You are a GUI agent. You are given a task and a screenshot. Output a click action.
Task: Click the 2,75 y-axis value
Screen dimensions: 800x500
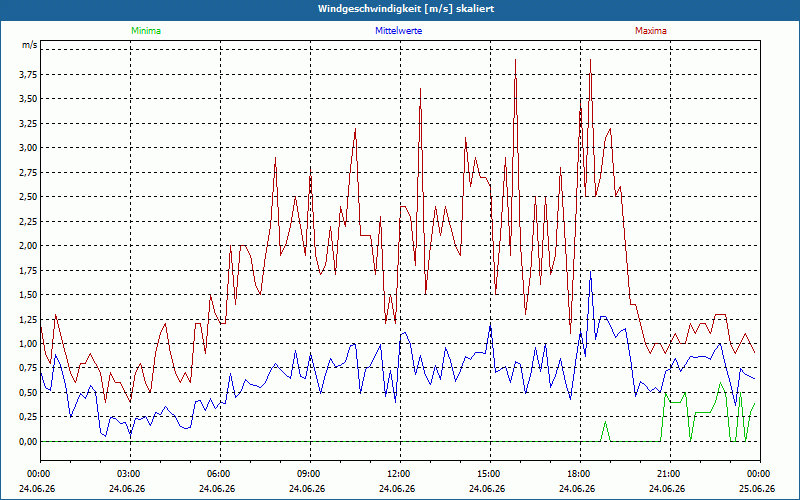coord(28,172)
